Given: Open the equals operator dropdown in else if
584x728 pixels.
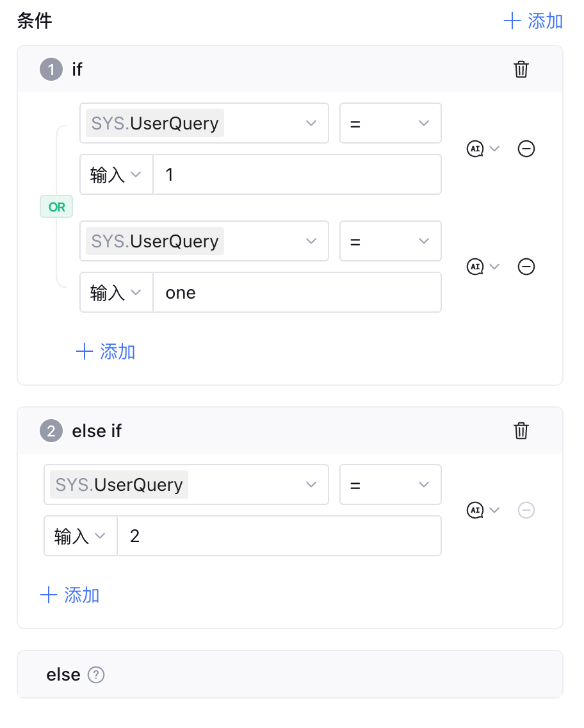Looking at the screenshot, I should 390,484.
